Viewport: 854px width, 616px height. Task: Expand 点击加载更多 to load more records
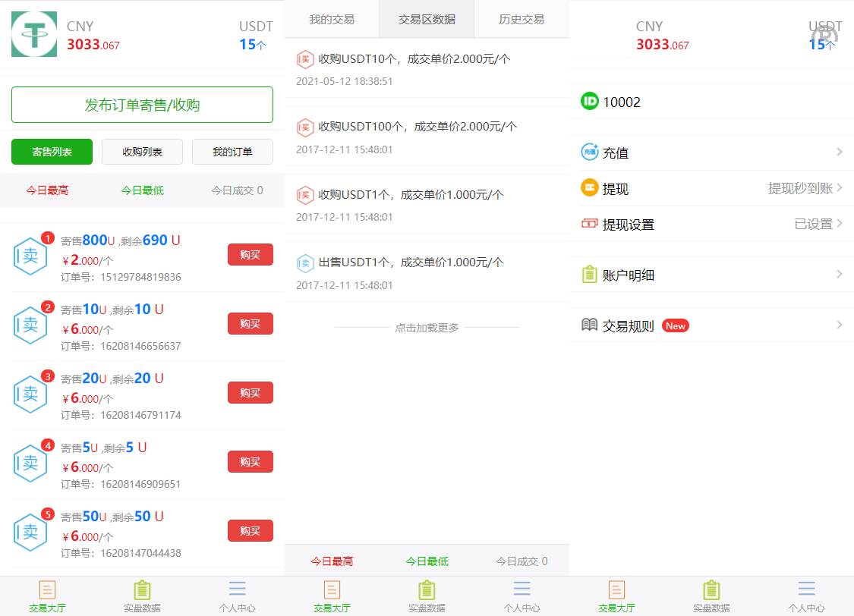tap(427, 328)
